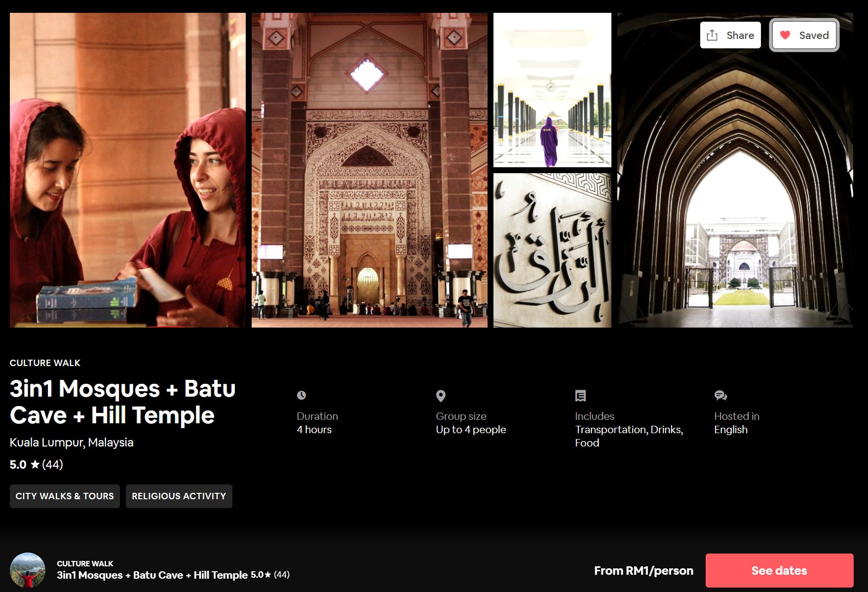Open the Arabic calligraphy photo

(x=552, y=250)
